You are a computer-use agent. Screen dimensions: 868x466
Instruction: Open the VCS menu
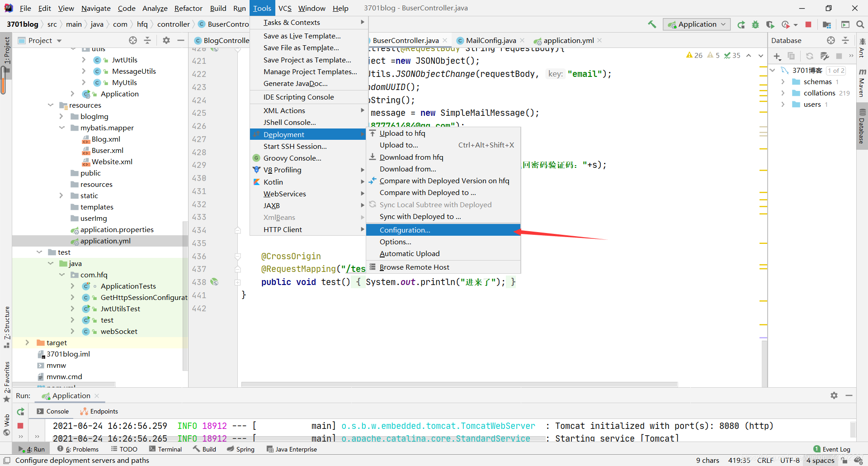tap(285, 8)
